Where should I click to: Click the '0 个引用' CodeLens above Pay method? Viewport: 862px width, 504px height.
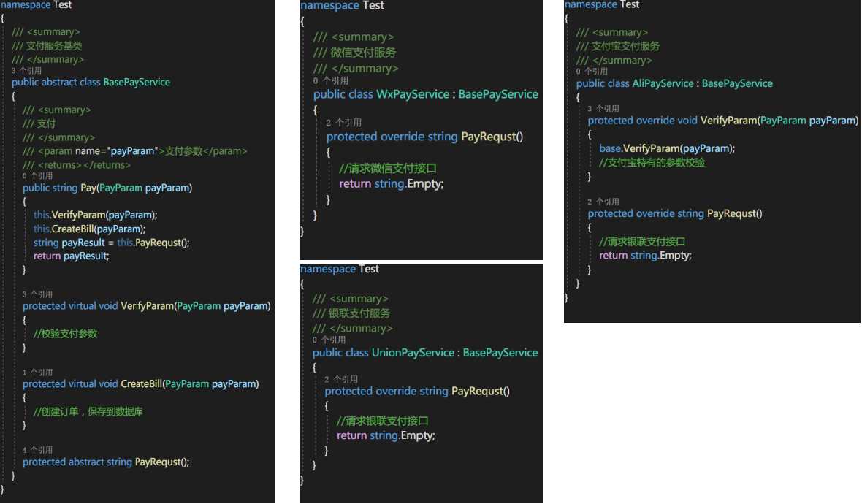37,176
